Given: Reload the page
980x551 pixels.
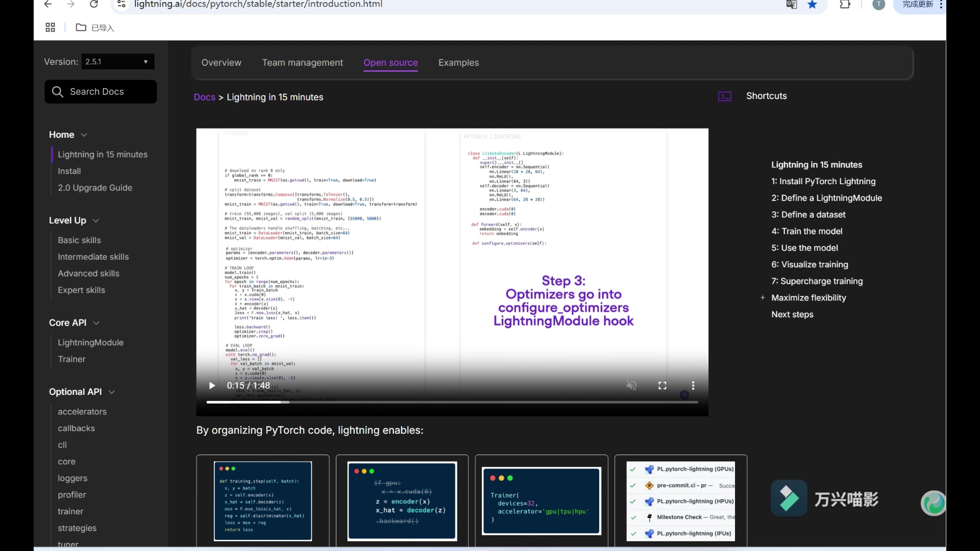Looking at the screenshot, I should click(94, 5).
